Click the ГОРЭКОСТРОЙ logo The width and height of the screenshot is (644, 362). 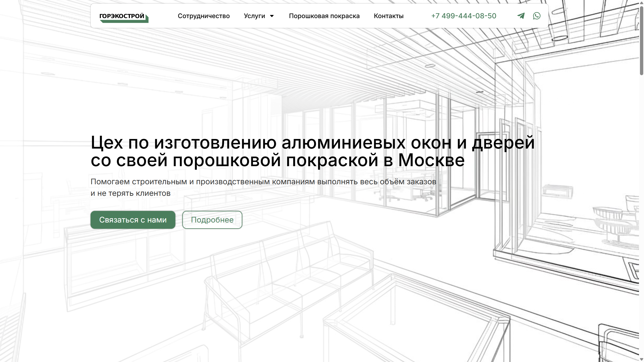(124, 17)
